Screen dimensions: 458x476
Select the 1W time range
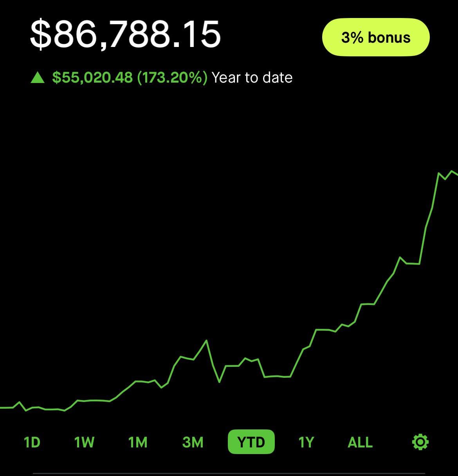tap(84, 442)
